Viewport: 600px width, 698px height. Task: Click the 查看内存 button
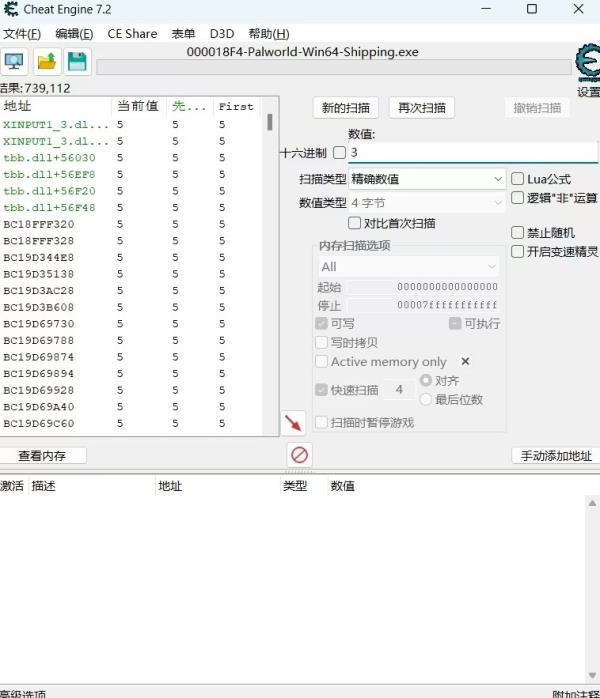tap(42, 456)
